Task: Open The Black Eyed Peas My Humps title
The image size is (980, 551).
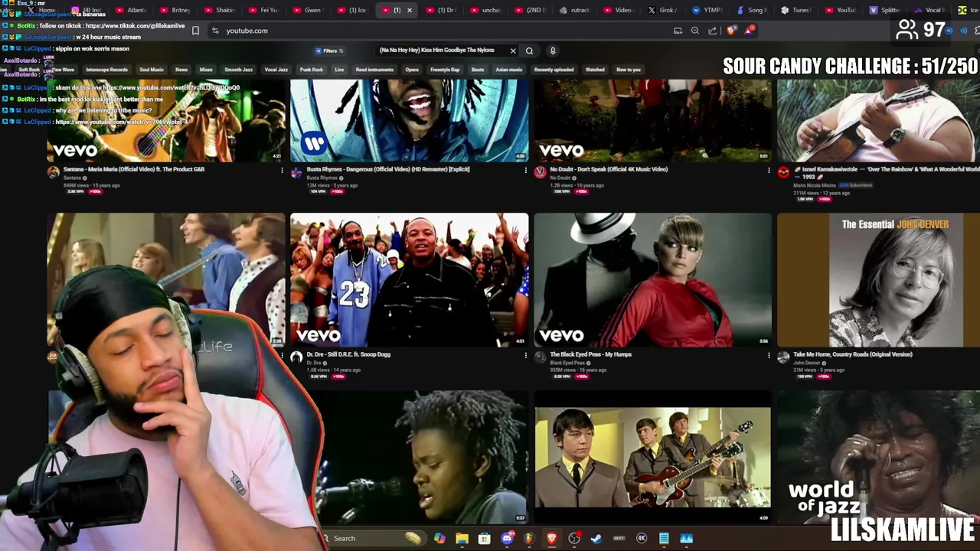Action: [x=590, y=354]
